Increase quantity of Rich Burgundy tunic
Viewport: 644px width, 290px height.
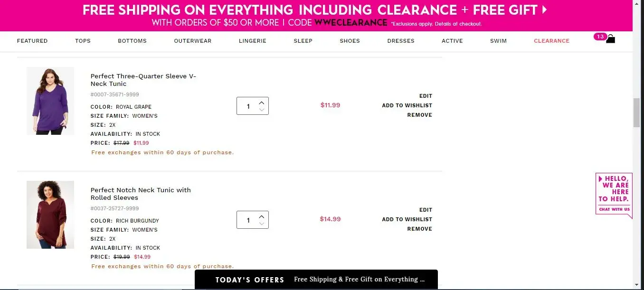(262, 216)
